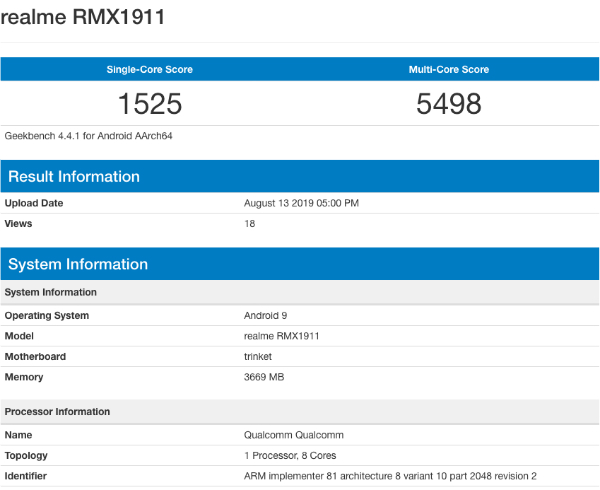This screenshot has width=600, height=490.
Task: Click the Views count value 18
Action: (x=249, y=224)
